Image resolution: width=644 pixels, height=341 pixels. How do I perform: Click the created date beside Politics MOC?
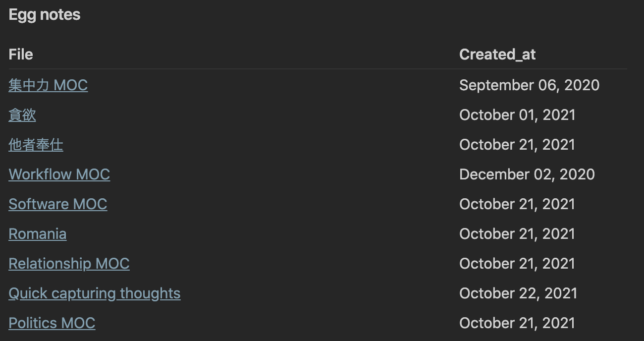click(x=517, y=323)
